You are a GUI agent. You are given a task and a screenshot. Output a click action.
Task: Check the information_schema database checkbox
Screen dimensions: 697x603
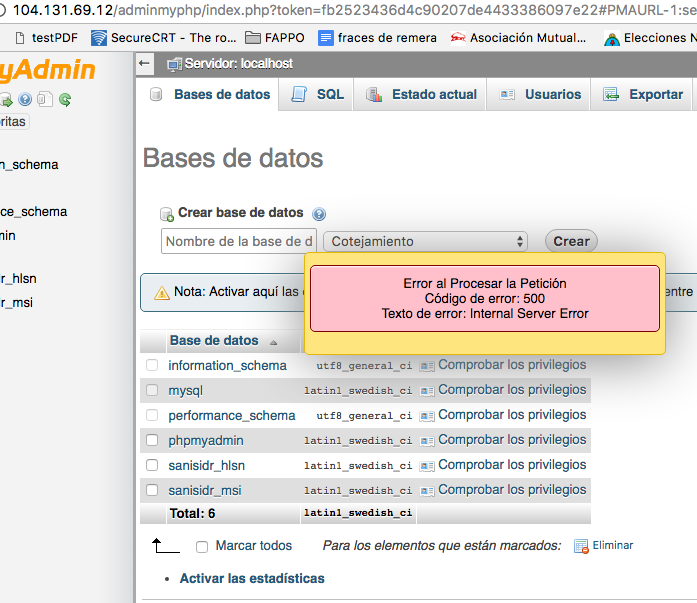coord(152,366)
